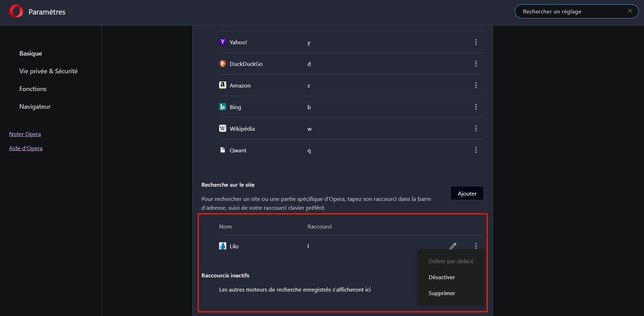Click the Qwant engine name
This screenshot has height=316, width=644.
tap(238, 151)
